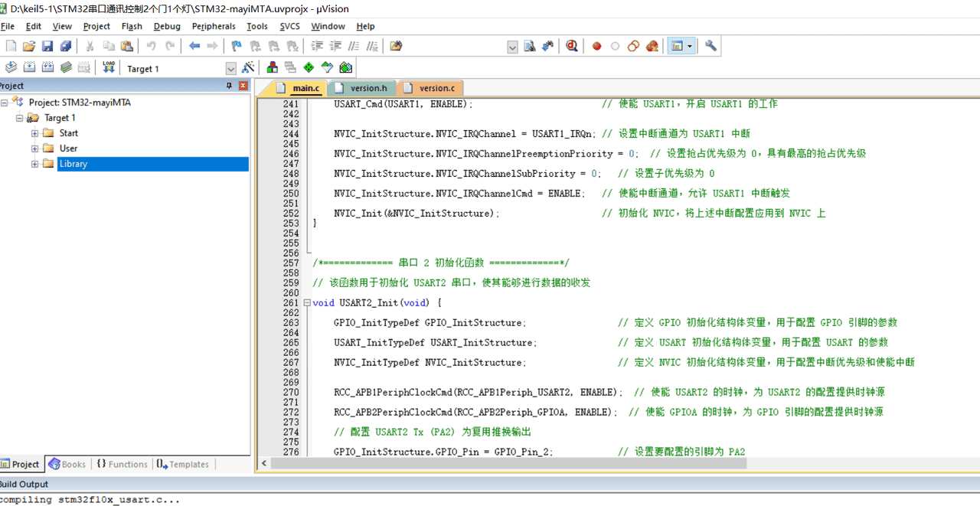Viewport: 980px width, 506px height.
Task: Save all open source files
Action: (x=64, y=45)
